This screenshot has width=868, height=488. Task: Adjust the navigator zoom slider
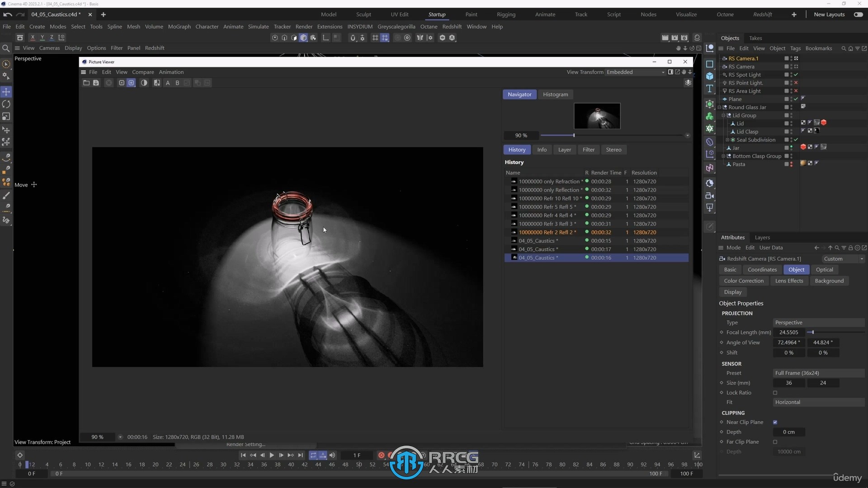(x=574, y=135)
